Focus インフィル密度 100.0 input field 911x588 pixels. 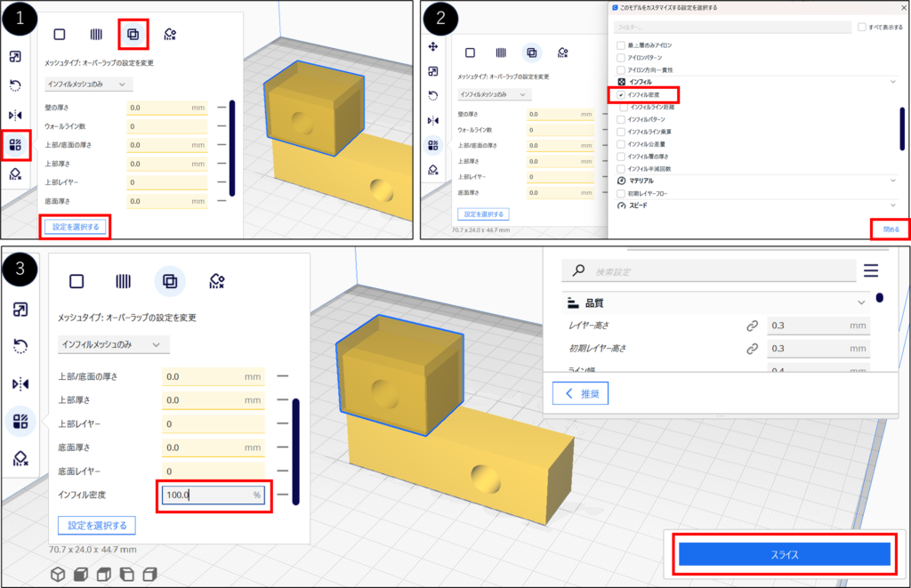coord(214,495)
